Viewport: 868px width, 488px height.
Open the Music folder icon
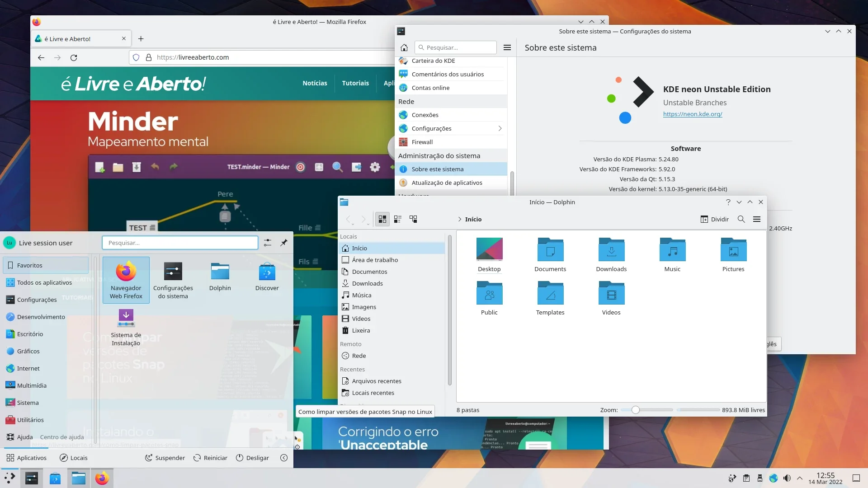point(672,255)
